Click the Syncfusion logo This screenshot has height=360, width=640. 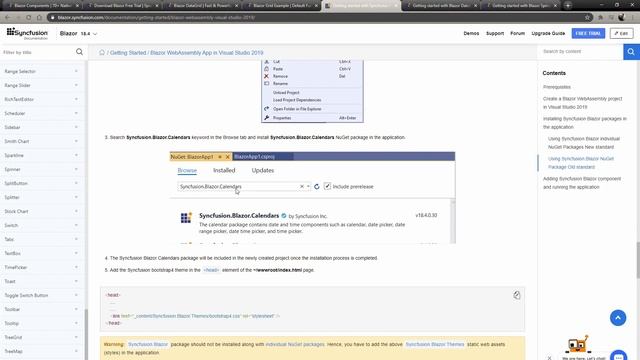(27, 33)
